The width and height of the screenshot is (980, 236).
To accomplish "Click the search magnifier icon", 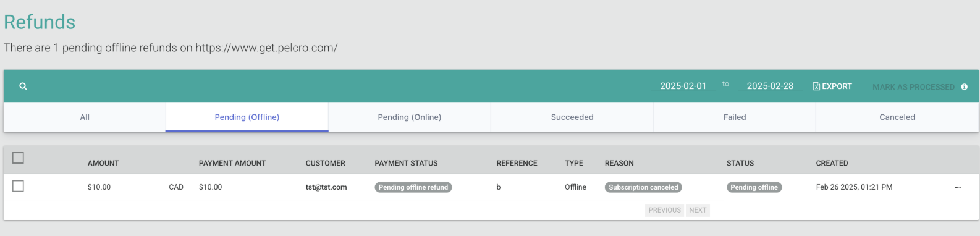I will pos(23,86).
